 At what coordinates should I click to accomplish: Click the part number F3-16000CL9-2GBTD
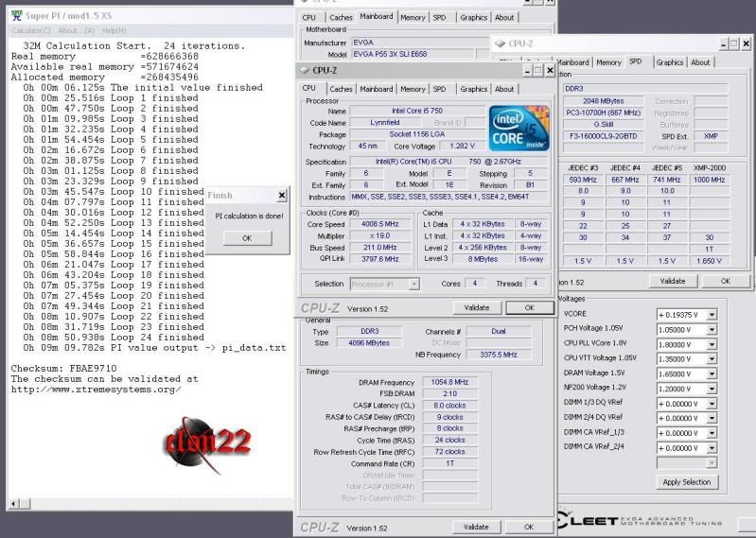[603, 136]
